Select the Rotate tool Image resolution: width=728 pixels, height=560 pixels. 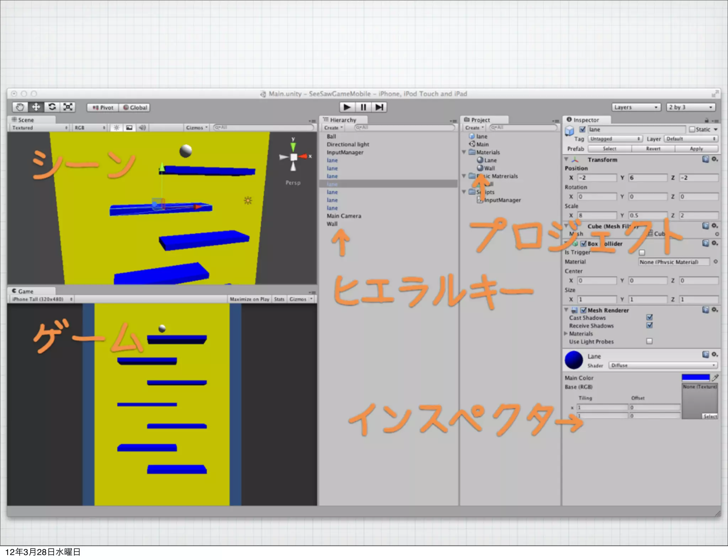pyautogui.click(x=52, y=107)
